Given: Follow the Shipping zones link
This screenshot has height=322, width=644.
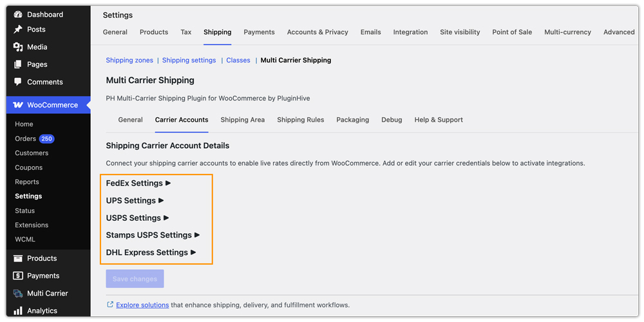Looking at the screenshot, I should tap(129, 61).
